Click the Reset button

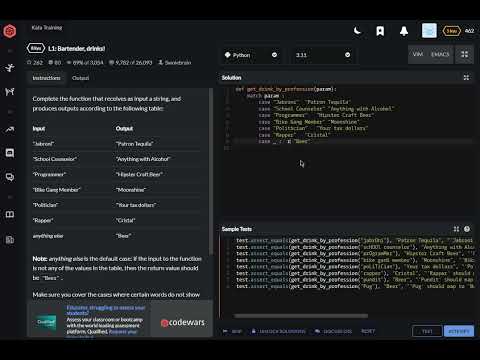(x=368, y=331)
